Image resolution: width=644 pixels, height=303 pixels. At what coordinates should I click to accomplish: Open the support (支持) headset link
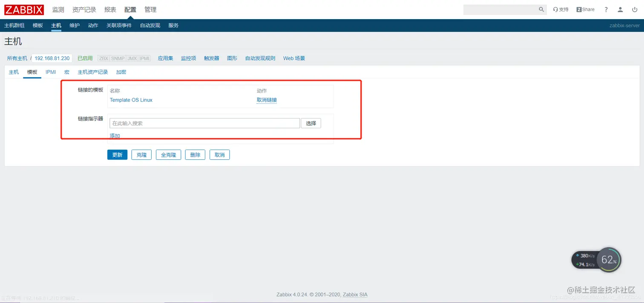pos(561,9)
